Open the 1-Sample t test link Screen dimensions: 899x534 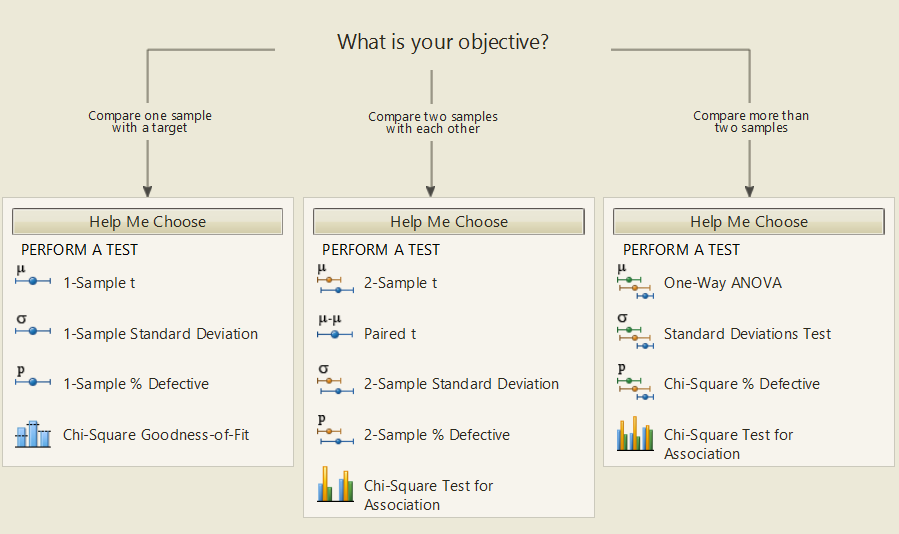(99, 283)
